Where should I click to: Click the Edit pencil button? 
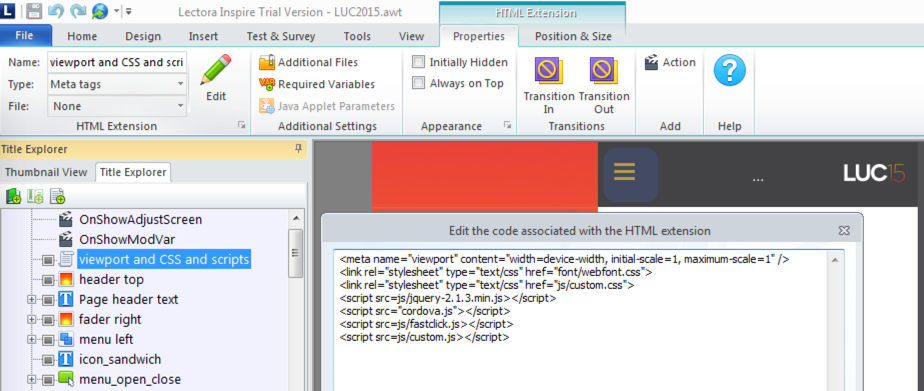pos(216,78)
